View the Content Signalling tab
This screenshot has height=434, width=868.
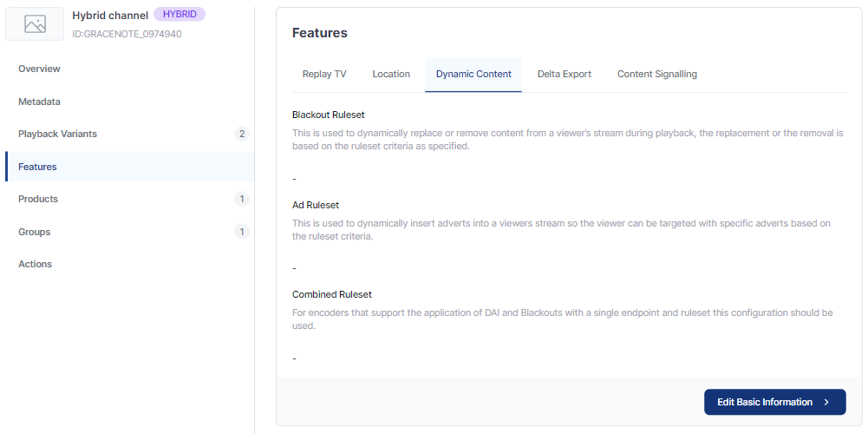[x=657, y=74]
